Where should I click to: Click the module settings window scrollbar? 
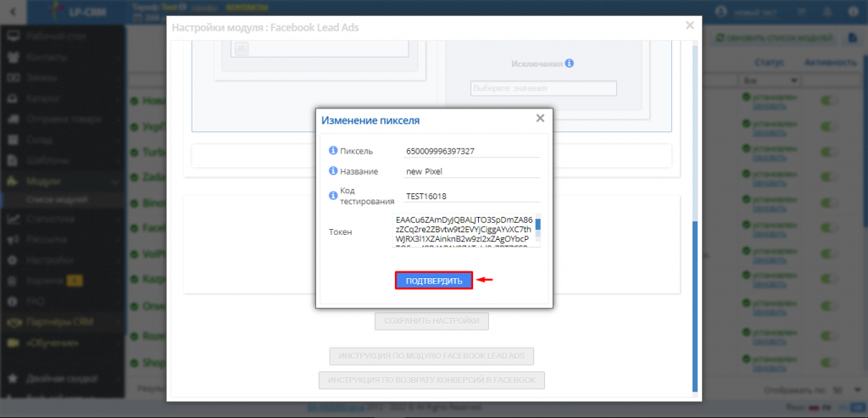tap(695, 307)
